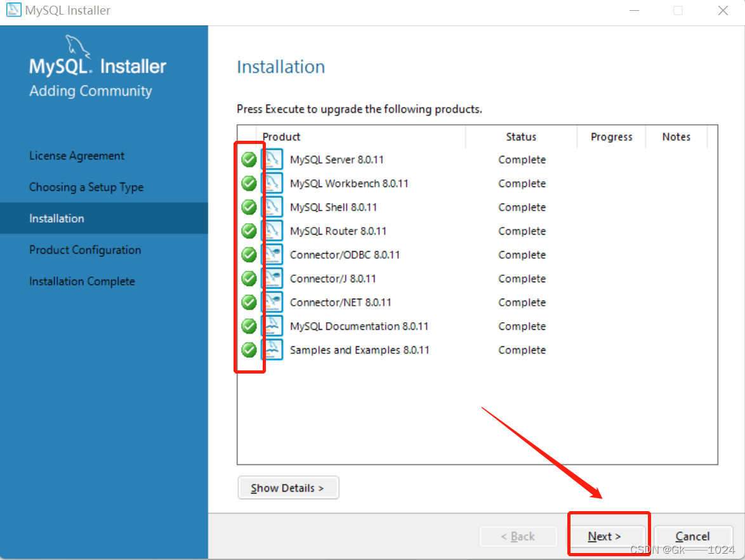745x560 pixels.
Task: Select the MySQL Documentation 8.0.11 row name
Action: (x=359, y=326)
